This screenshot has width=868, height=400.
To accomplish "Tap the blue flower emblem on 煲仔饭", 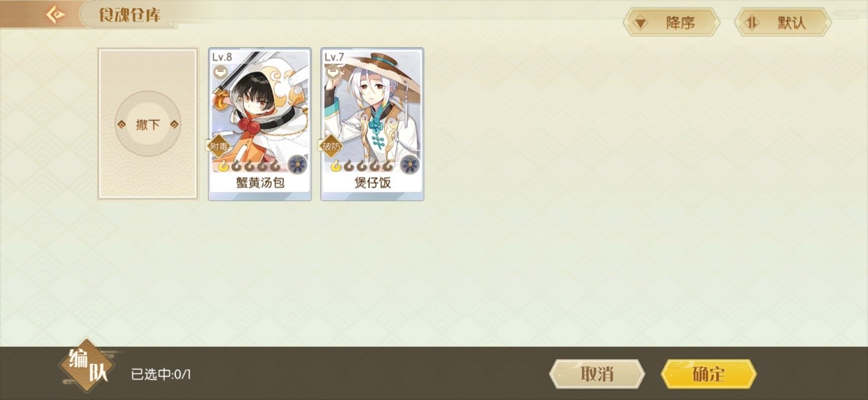I will (409, 164).
